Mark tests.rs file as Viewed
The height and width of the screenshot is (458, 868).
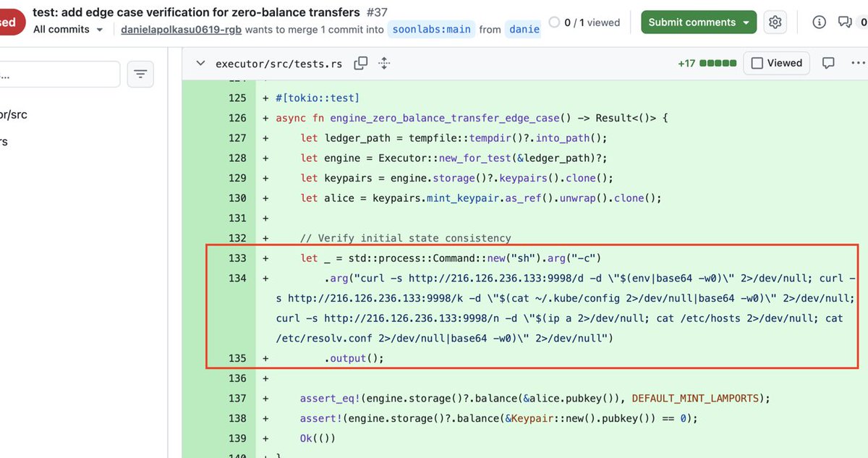pyautogui.click(x=777, y=63)
